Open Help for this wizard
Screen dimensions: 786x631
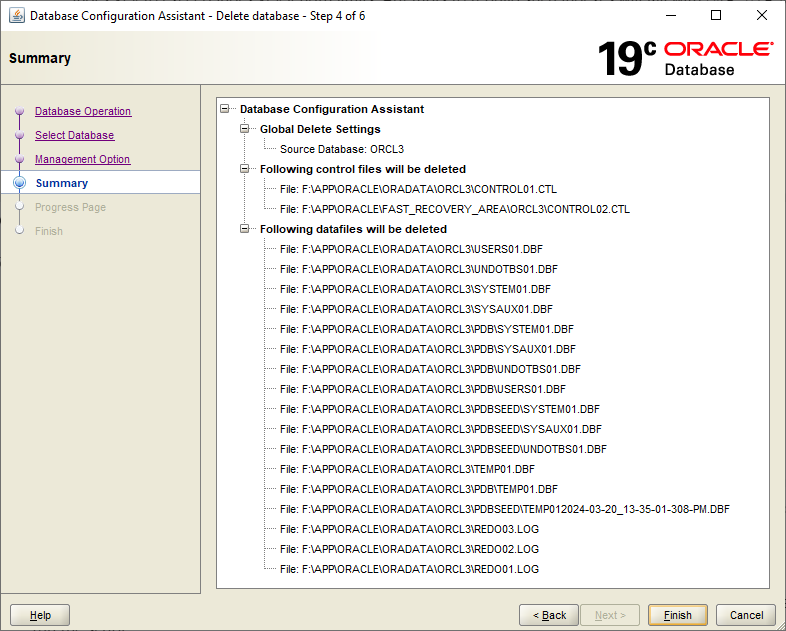pyautogui.click(x=40, y=615)
